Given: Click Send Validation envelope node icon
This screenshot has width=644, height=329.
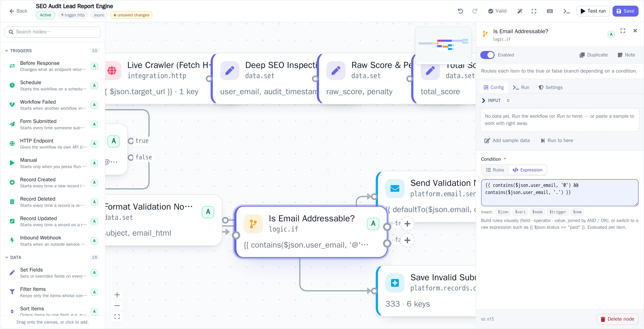Looking at the screenshot, I should tap(395, 188).
